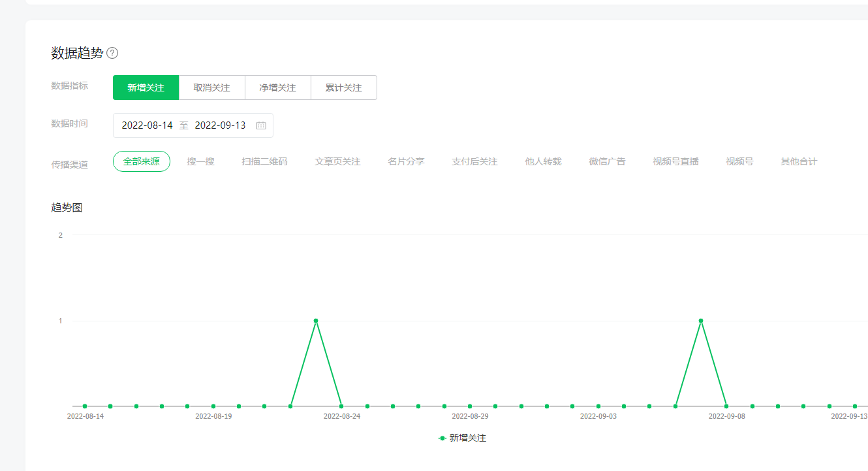Select the data point at 2022-08-14
Viewport: 868px width, 471px height.
pyautogui.click(x=85, y=406)
